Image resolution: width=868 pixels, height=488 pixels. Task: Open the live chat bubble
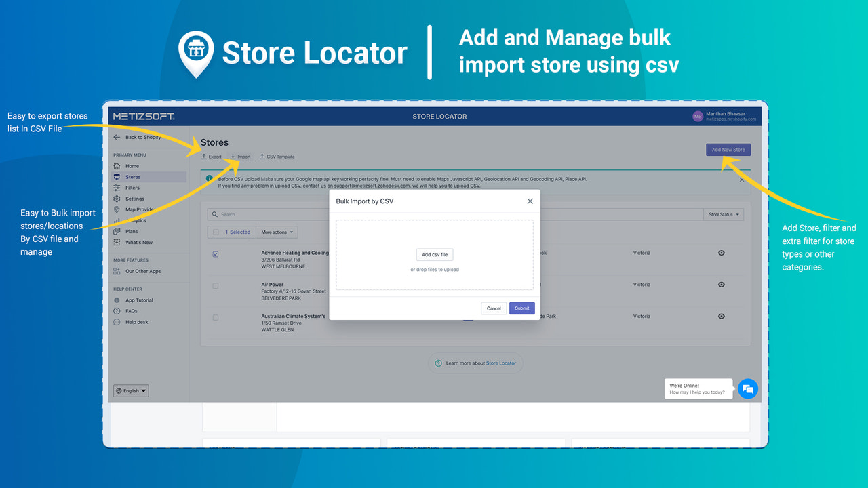tap(748, 388)
